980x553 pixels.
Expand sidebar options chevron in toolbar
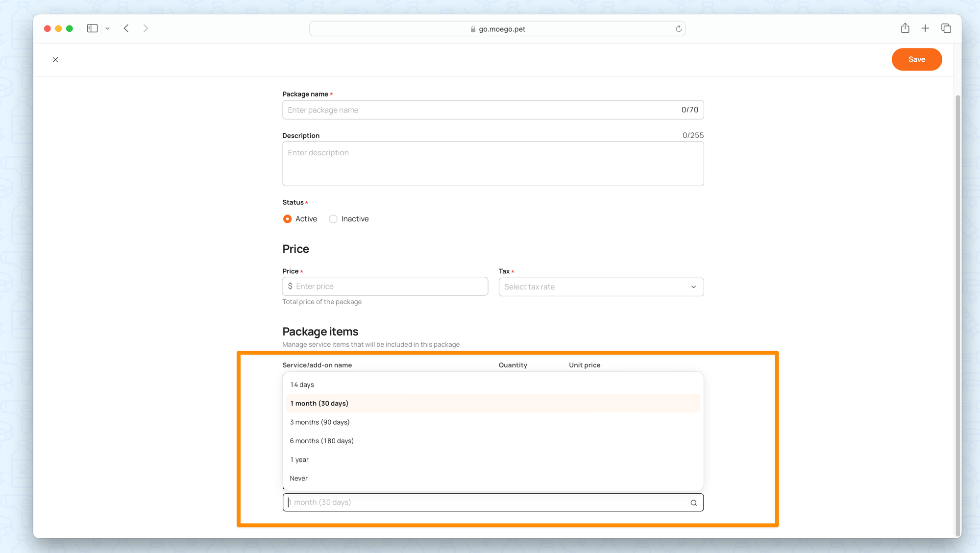tap(107, 28)
